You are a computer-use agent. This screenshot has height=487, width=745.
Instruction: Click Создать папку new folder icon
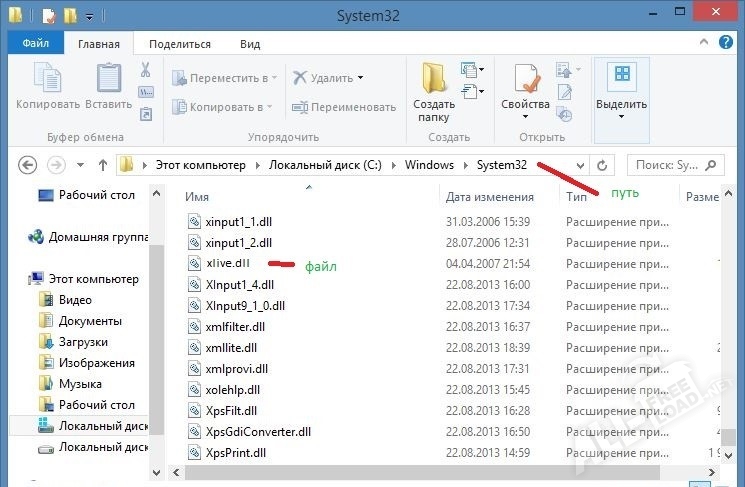(434, 81)
